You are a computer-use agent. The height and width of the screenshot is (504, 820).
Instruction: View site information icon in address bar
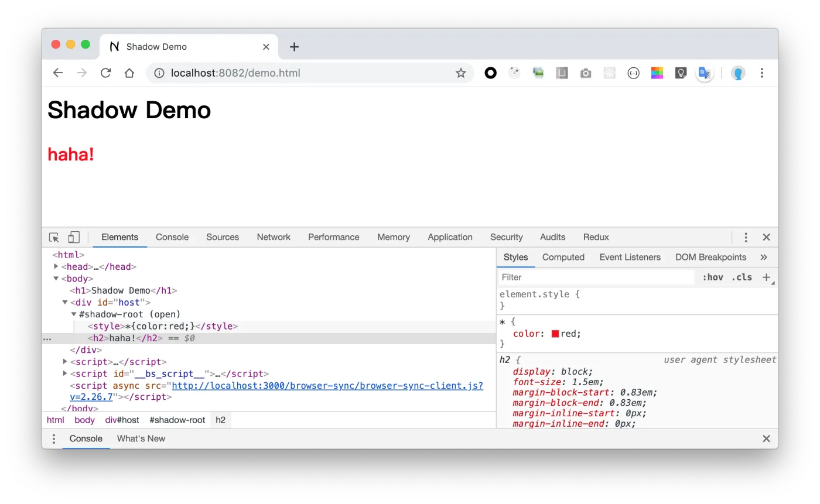coord(159,73)
